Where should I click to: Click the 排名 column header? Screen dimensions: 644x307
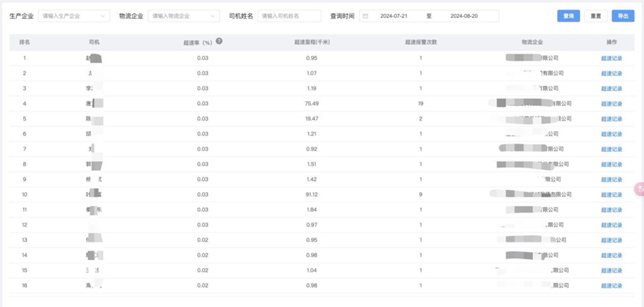point(25,42)
